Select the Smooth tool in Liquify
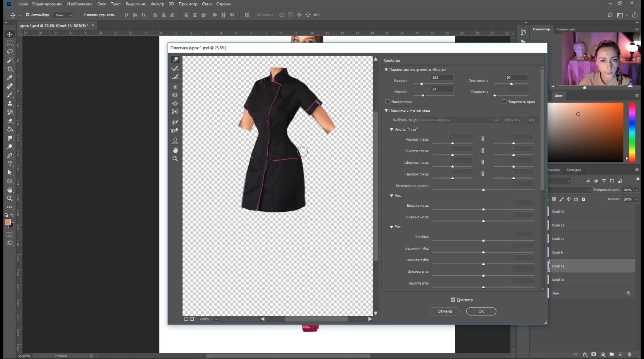The image size is (644, 359). (175, 77)
